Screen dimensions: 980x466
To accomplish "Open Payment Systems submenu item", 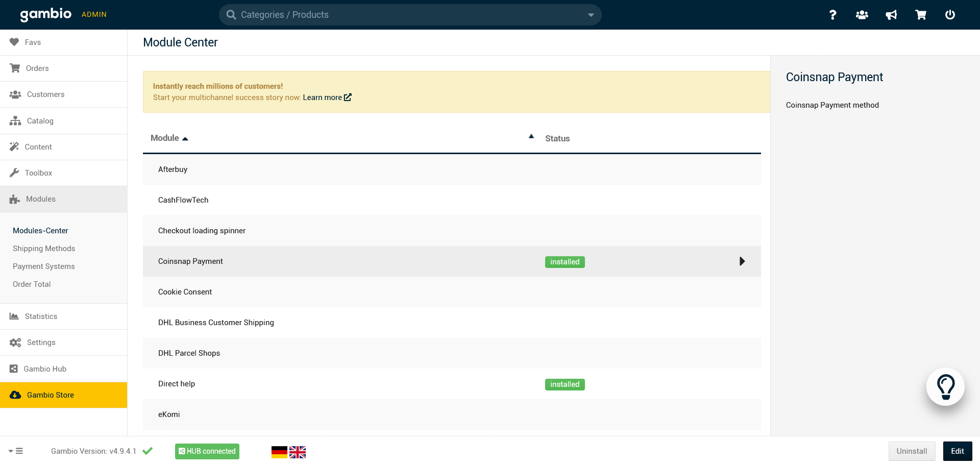I will point(44,266).
